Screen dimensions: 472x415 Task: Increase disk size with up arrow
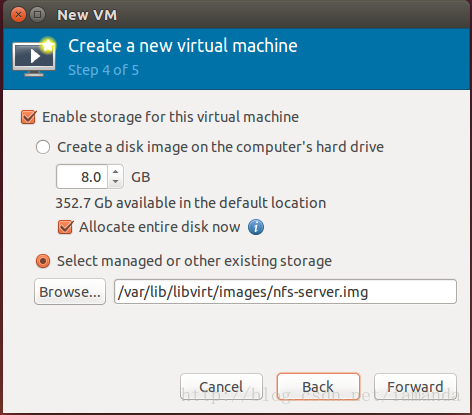point(116,172)
